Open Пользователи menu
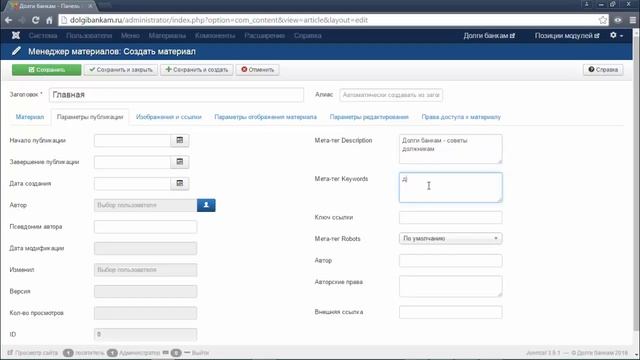The width and height of the screenshot is (640, 360). pyautogui.click(x=89, y=36)
